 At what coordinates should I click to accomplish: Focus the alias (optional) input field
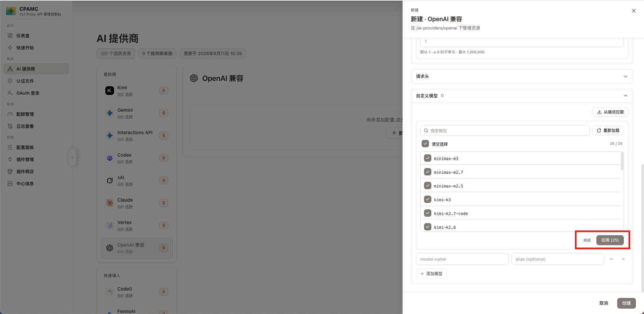(557, 259)
